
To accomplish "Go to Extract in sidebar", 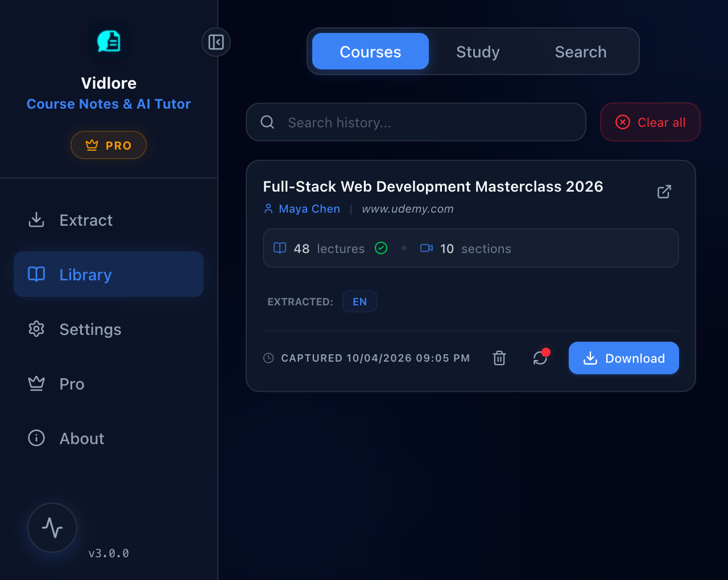I will coord(109,219).
